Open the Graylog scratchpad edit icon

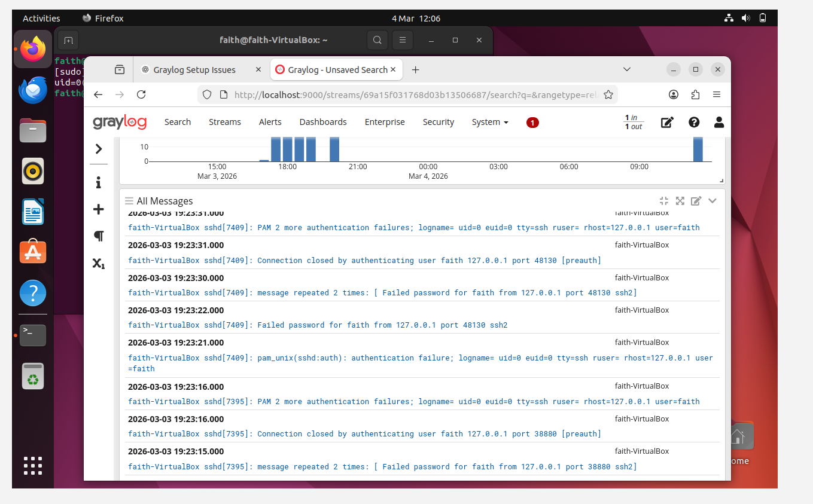667,122
